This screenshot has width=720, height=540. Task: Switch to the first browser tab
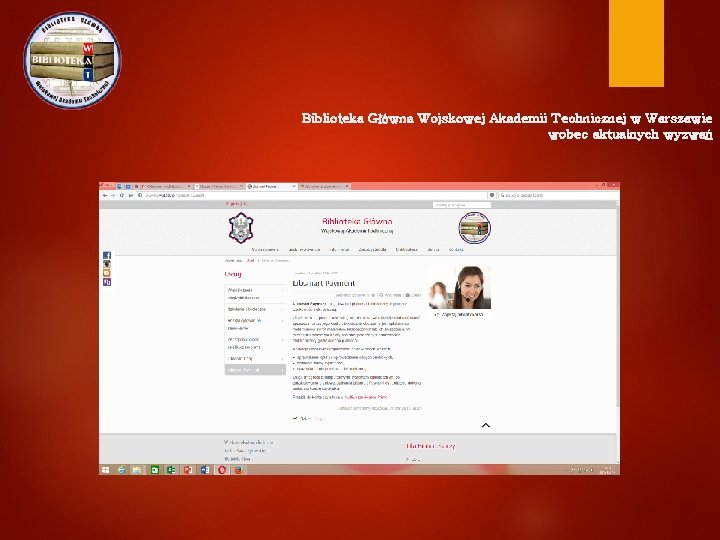click(x=166, y=186)
